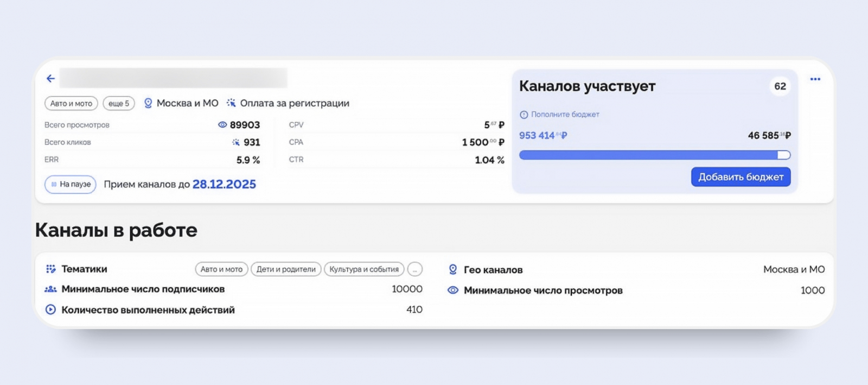The height and width of the screenshot is (385, 868).
Task: Click the Добавить бюджет button
Action: click(x=741, y=177)
